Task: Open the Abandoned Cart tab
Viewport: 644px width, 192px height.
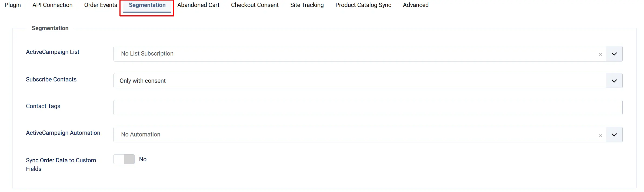Action: pos(198,5)
